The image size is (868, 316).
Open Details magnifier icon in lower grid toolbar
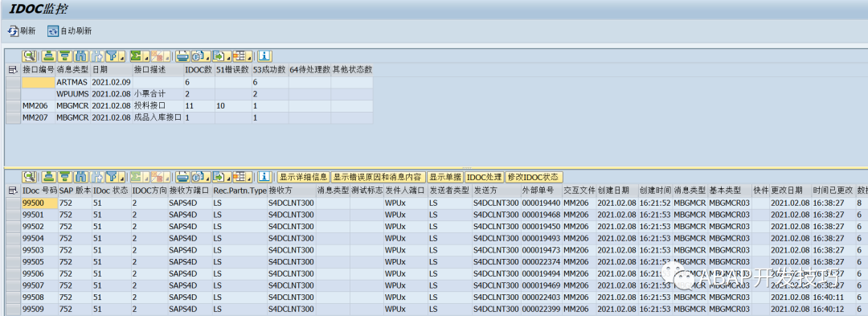pos(30,177)
